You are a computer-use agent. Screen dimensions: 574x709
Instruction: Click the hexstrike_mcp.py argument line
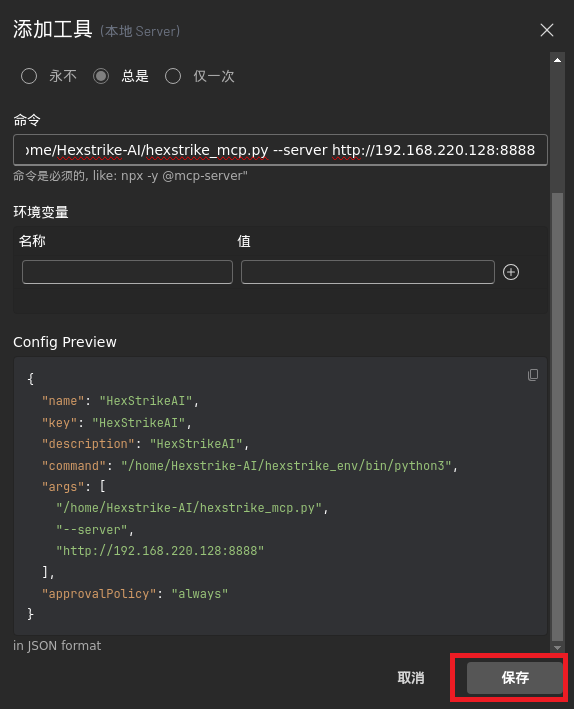tap(192, 508)
